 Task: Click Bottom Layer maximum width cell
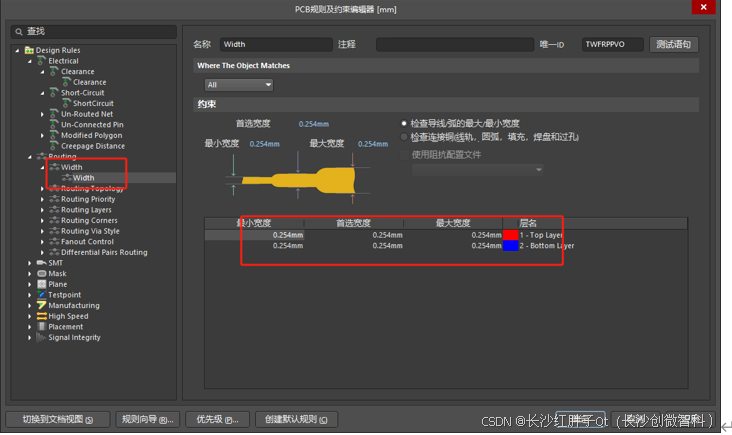(x=453, y=246)
